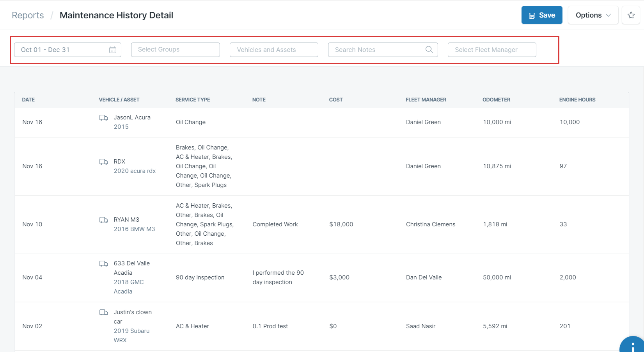
Task: Sort by the DATE column header
Action: point(28,100)
